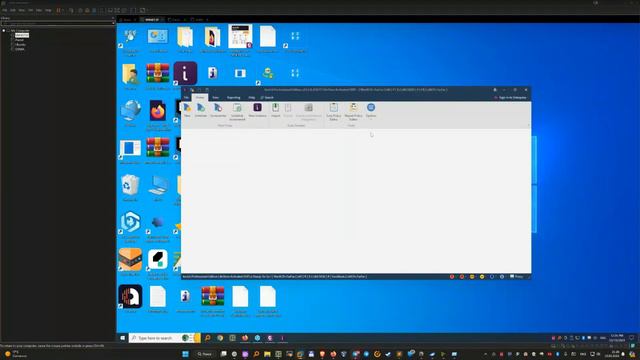
Task: Open the guest Windows Start button
Action: click(x=122, y=338)
